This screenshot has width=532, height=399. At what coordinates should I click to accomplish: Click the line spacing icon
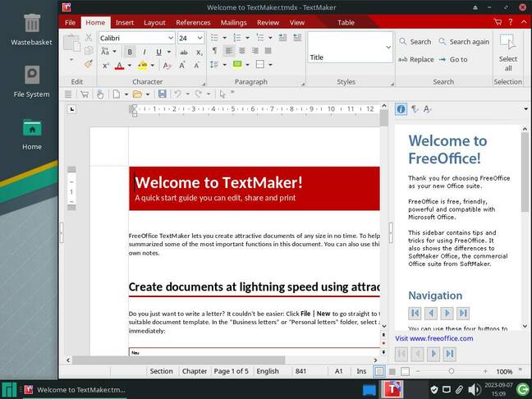tap(214, 64)
